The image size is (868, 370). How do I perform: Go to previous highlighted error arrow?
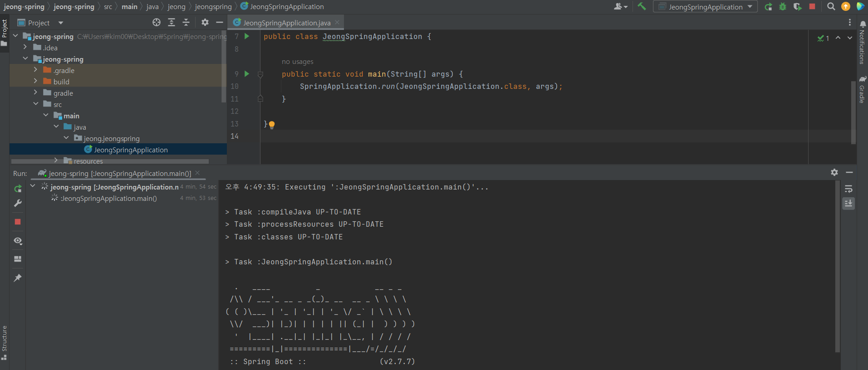[x=838, y=38]
